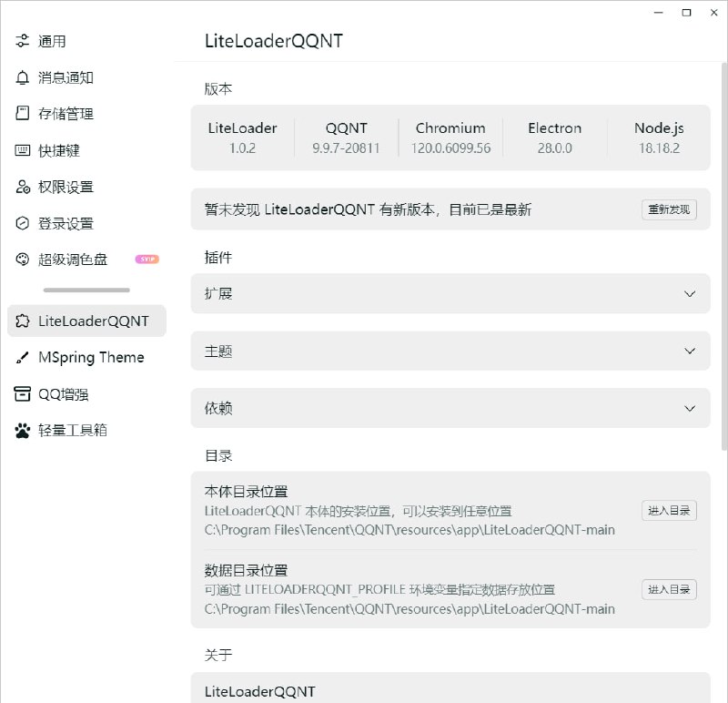The height and width of the screenshot is (703, 728).
Task: Click the hexagon icon for 登录设置
Action: point(22,223)
